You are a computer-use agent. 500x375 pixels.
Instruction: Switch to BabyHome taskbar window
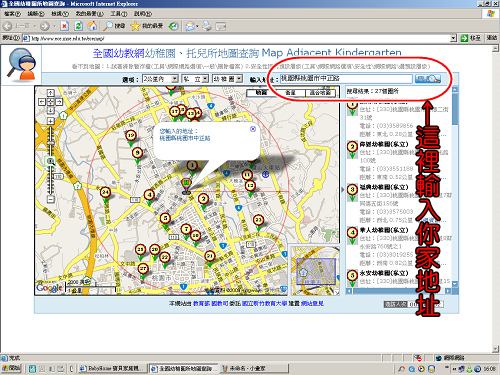pyautogui.click(x=113, y=368)
